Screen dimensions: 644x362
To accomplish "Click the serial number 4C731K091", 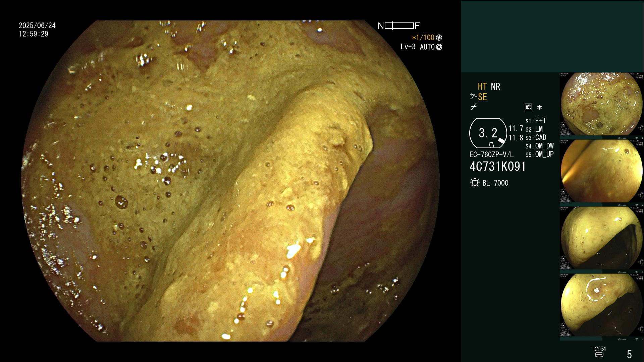I will (498, 167).
